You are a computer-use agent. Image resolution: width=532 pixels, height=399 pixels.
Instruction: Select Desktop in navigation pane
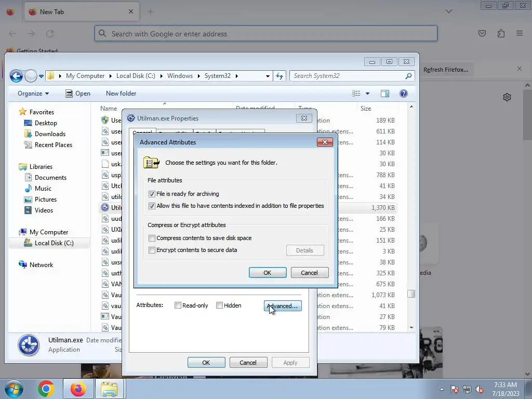click(41, 123)
